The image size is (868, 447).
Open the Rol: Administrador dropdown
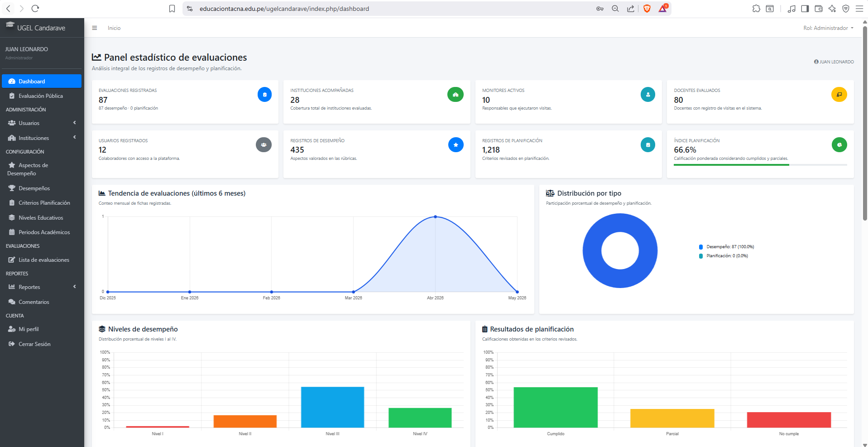click(x=828, y=28)
